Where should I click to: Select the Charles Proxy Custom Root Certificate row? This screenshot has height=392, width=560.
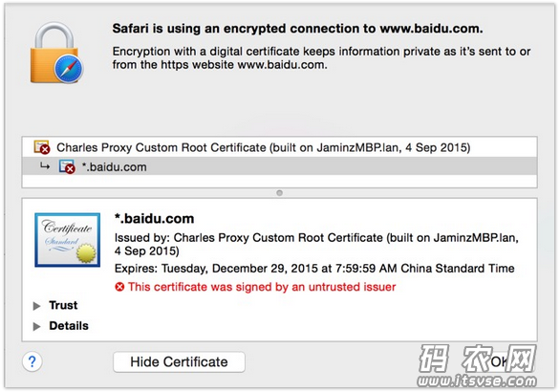pyautogui.click(x=279, y=147)
